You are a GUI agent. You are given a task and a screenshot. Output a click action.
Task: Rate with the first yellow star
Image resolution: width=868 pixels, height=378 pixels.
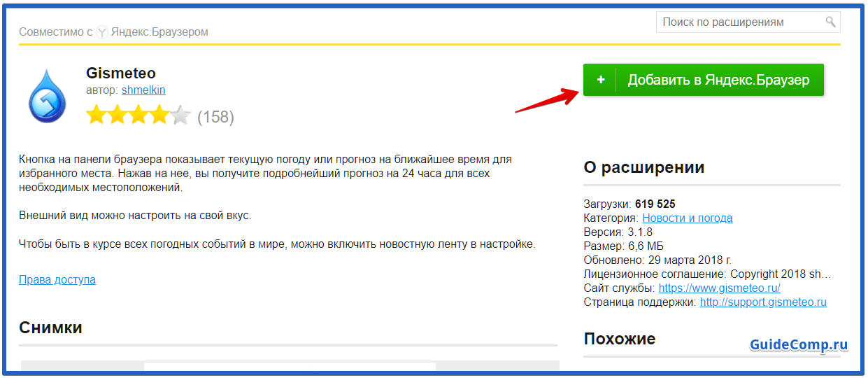[96, 115]
